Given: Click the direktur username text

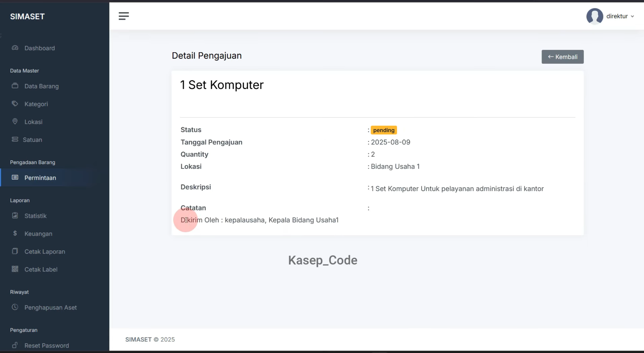Looking at the screenshot, I should point(617,16).
